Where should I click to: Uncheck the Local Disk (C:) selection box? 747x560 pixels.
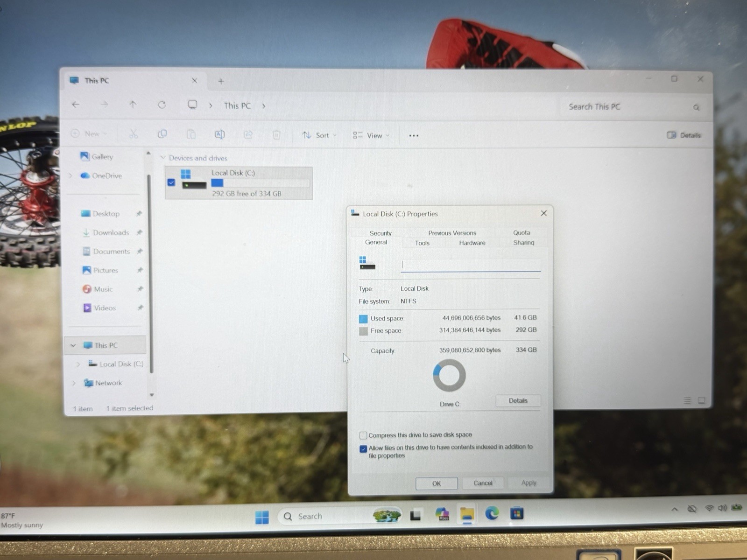(171, 182)
